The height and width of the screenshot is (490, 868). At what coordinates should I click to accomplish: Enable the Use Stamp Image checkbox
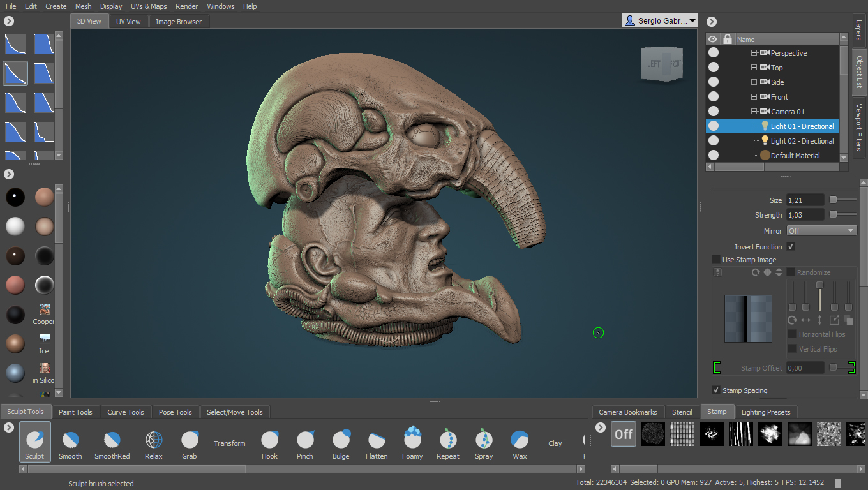pyautogui.click(x=715, y=260)
